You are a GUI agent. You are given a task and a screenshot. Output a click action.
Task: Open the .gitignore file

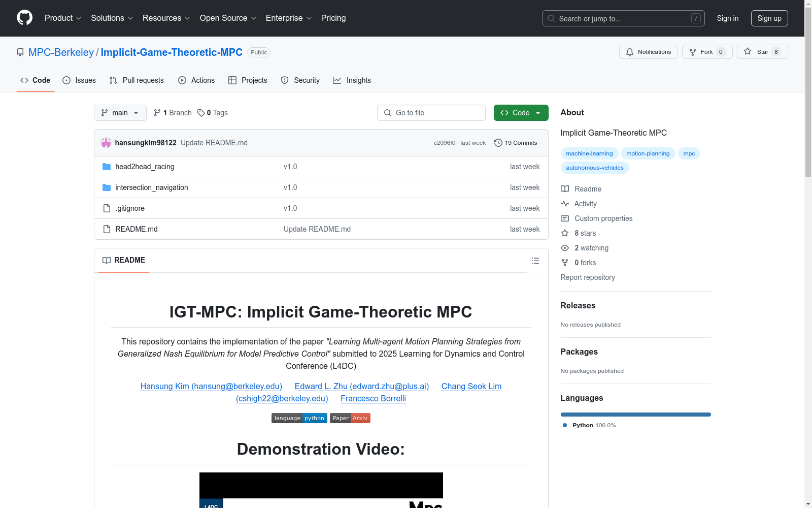point(130,208)
